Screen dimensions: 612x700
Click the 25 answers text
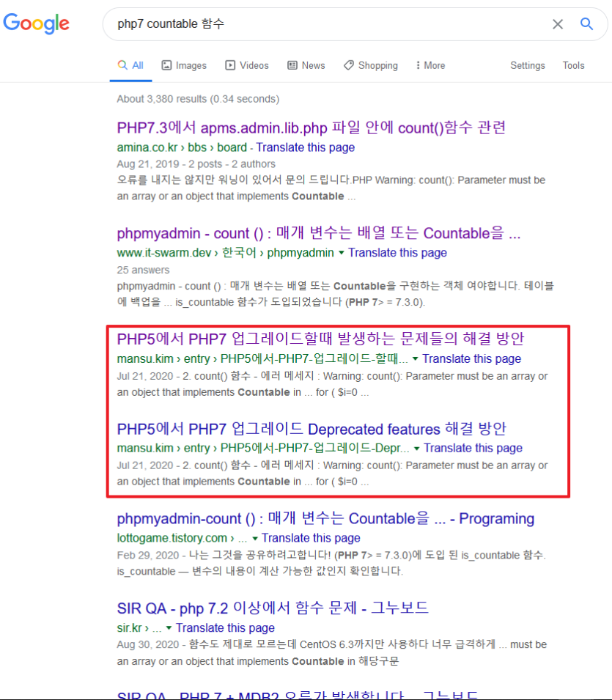143,270
